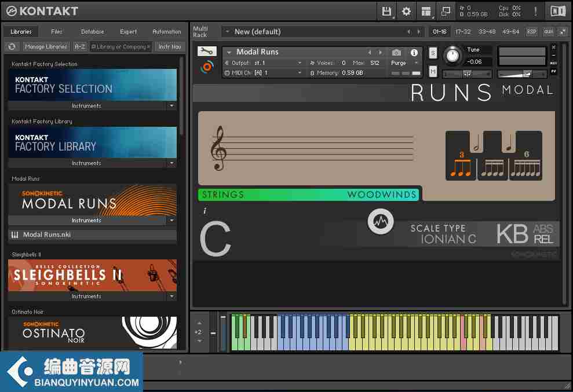The height and width of the screenshot is (392, 573).
Task: Click the instrument volume slider
Action: pyautogui.click(x=522, y=74)
